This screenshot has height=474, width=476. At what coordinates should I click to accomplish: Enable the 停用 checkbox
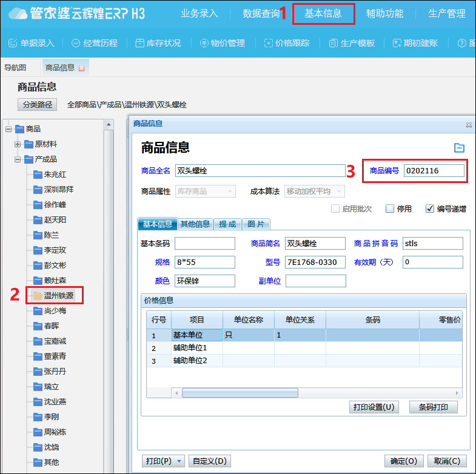click(390, 209)
